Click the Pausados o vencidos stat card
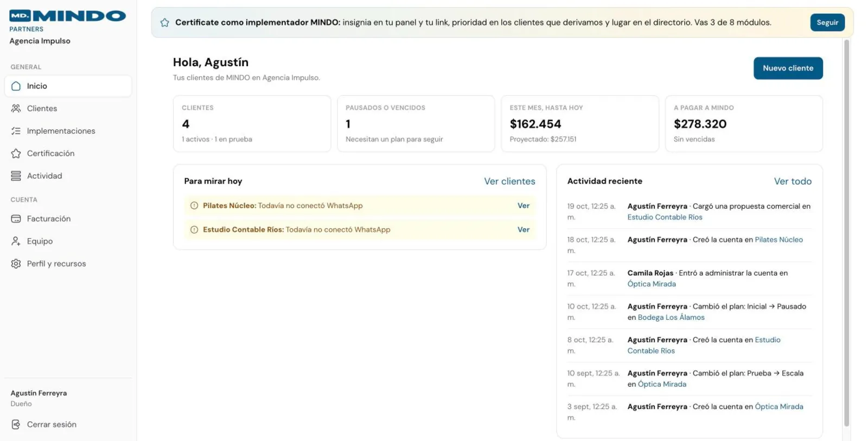868x441 pixels. [x=416, y=124]
